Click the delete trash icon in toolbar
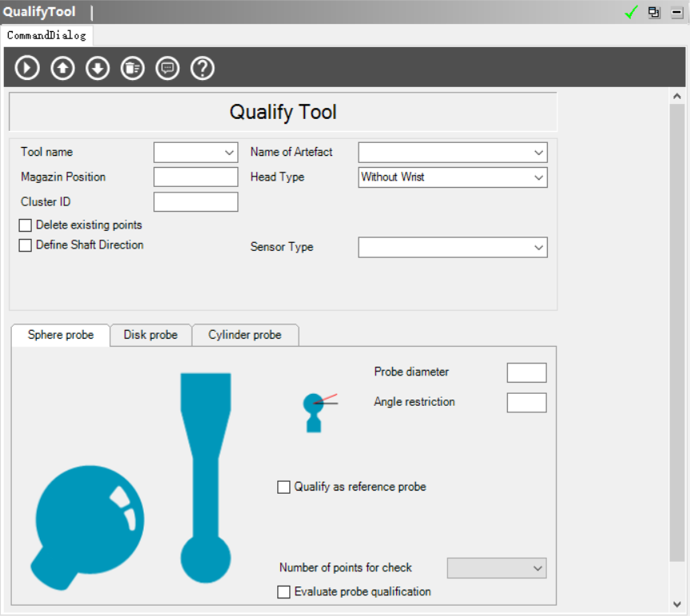The image size is (690, 616). coord(133,68)
